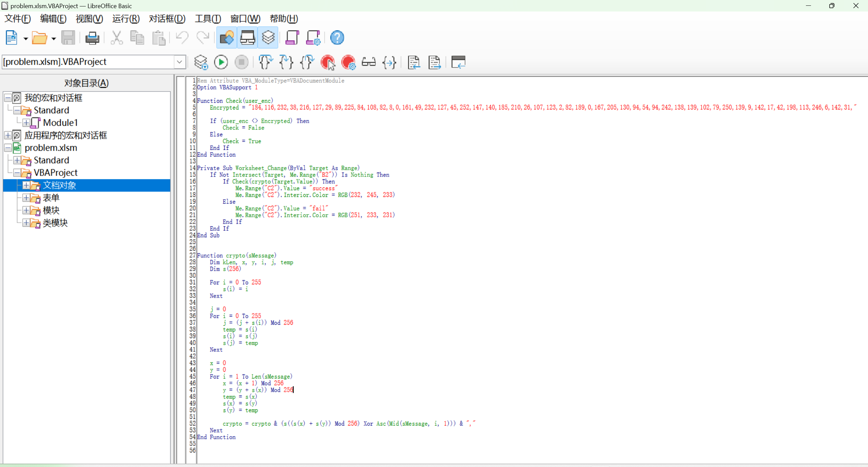Expand the 表单 folder node

26,198
